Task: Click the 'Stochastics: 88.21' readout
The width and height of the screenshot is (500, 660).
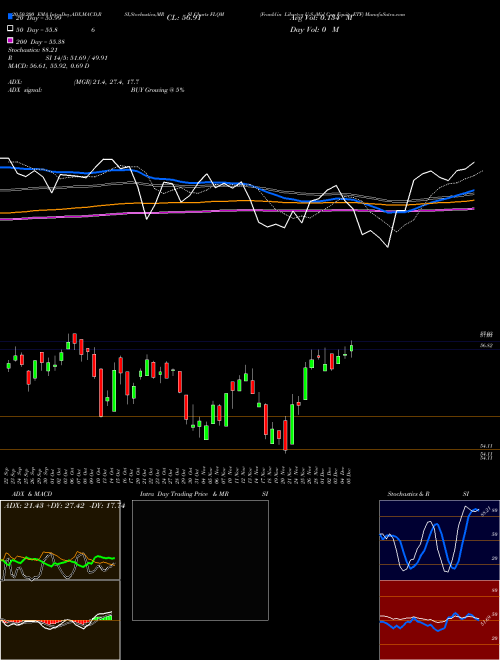Action: pos(32,50)
